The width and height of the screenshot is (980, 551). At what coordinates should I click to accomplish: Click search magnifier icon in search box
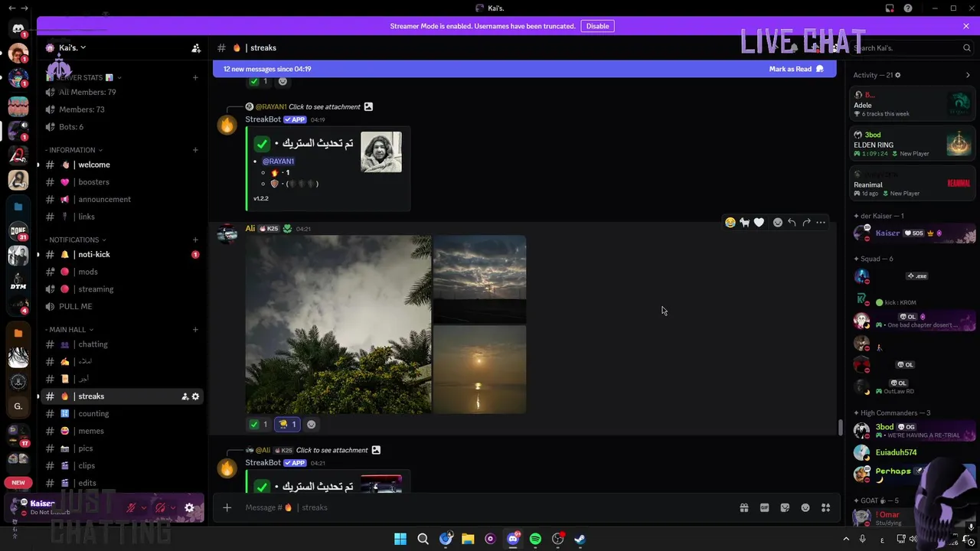(966, 47)
